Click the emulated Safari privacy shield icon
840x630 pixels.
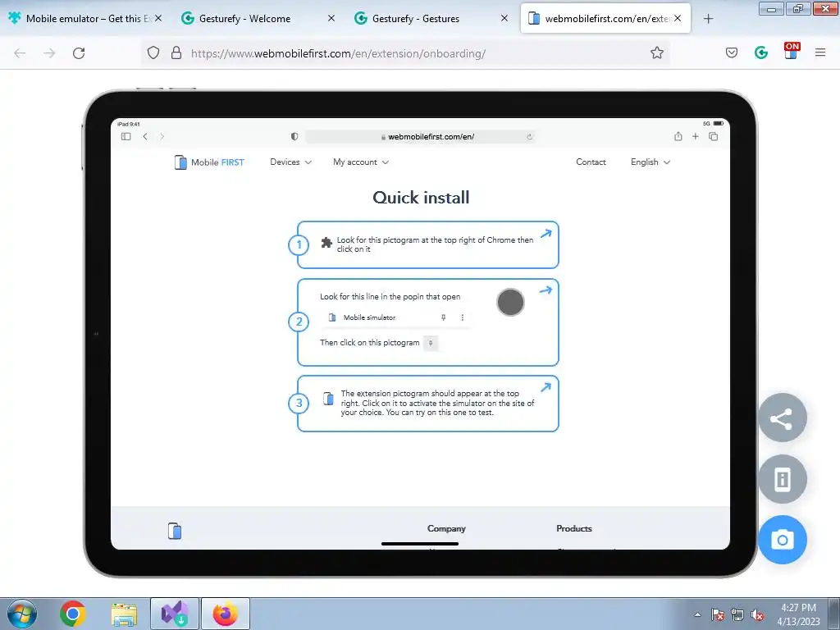tap(294, 137)
